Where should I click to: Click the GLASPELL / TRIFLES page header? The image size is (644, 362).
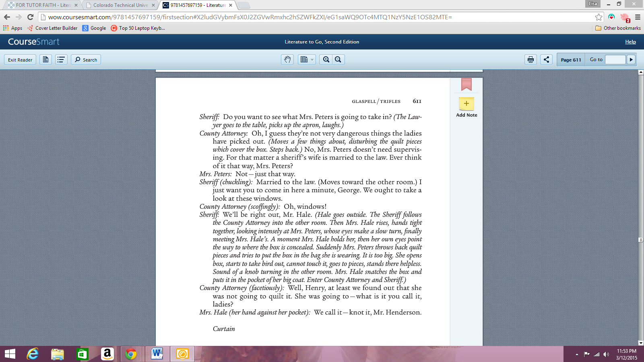(x=376, y=101)
